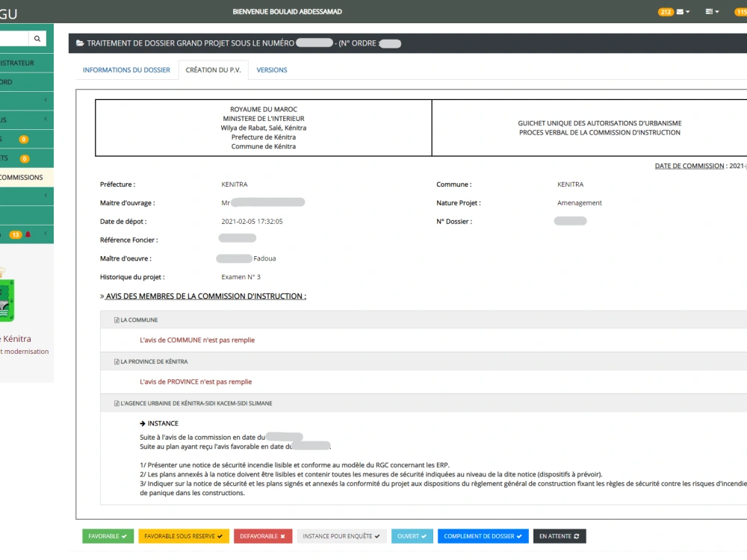Click 'Kénitra' name under the commune logo
Screen dimensions: 747x560
click(x=16, y=339)
